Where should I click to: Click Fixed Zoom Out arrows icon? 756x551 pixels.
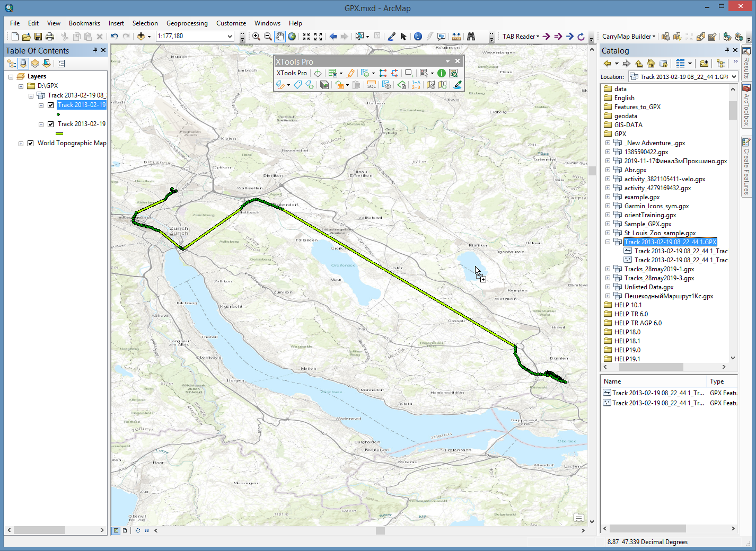pyautogui.click(x=318, y=37)
